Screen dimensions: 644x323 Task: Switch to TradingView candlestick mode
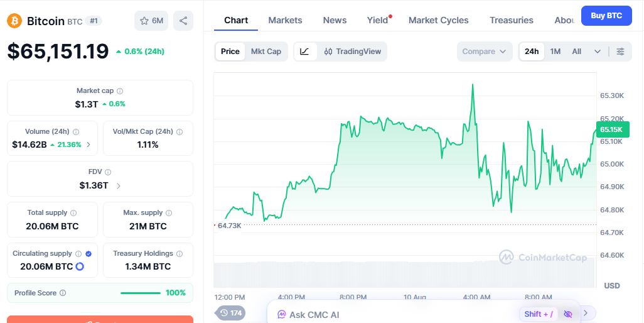(x=352, y=52)
